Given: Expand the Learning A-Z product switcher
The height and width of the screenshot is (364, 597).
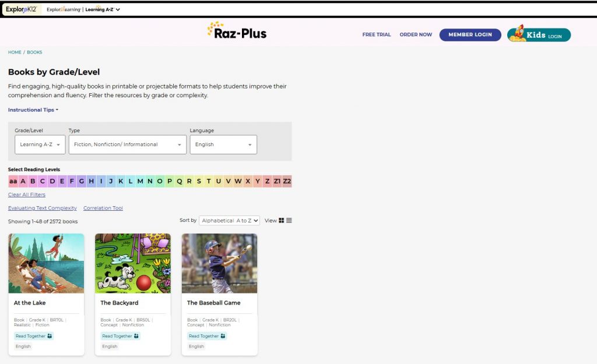Looking at the screenshot, I should click(103, 9).
